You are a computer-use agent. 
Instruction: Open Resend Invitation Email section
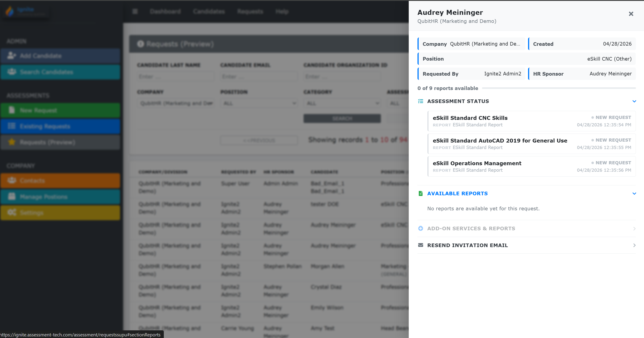click(x=526, y=245)
